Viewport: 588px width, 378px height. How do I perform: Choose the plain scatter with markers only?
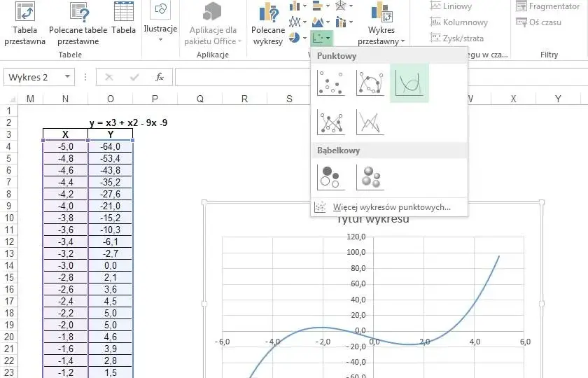point(330,83)
